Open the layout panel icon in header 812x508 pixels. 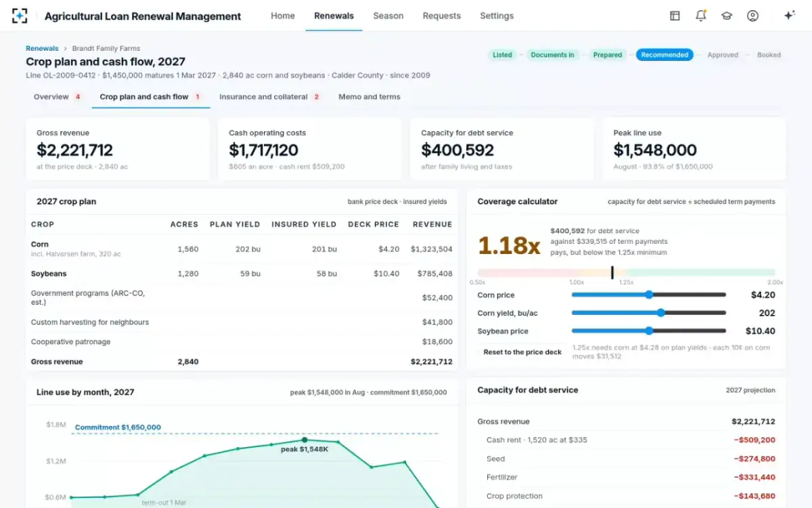675,16
